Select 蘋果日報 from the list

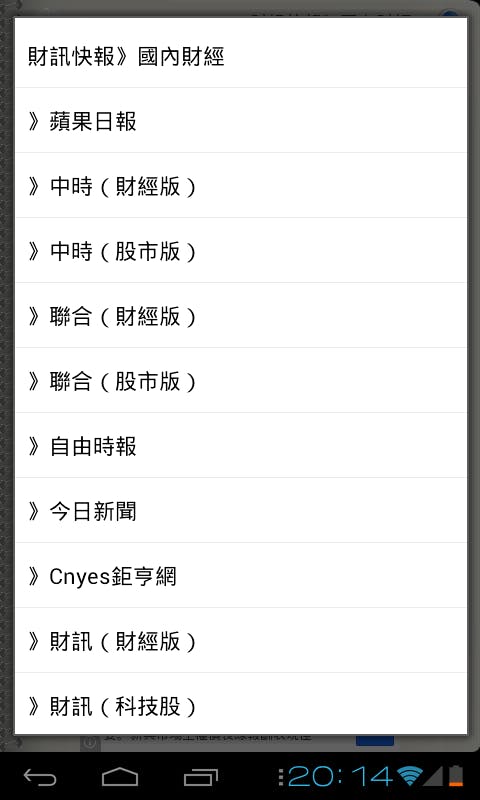click(x=241, y=120)
